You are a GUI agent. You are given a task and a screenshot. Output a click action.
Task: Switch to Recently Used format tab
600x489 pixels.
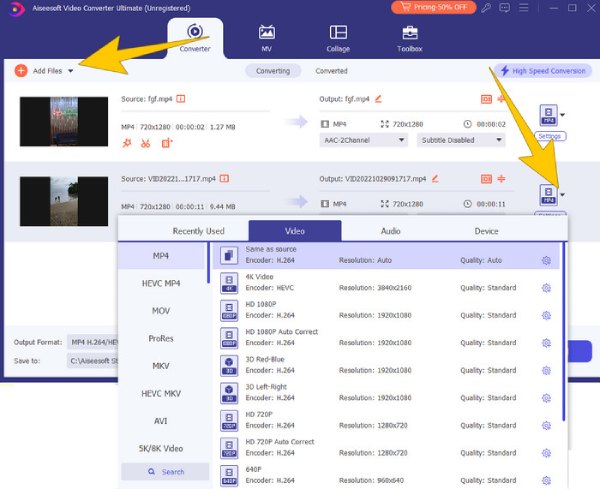198,231
